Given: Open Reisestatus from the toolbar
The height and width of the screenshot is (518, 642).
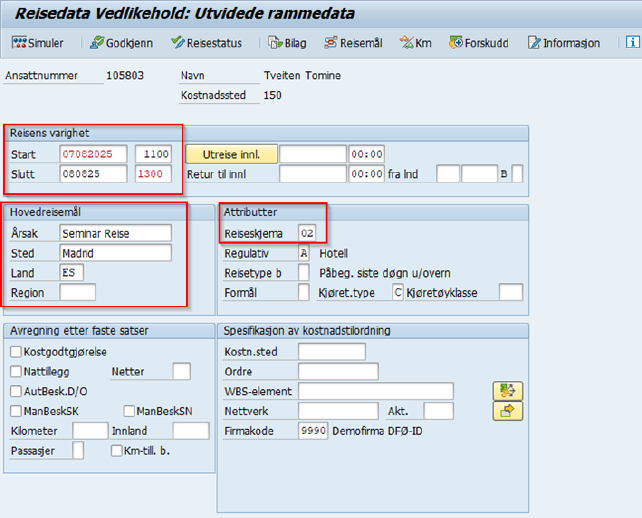Looking at the screenshot, I should (206, 43).
